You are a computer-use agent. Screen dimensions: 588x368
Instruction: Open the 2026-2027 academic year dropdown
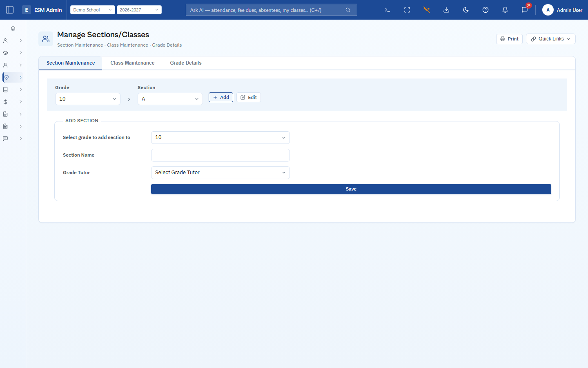pos(139,10)
